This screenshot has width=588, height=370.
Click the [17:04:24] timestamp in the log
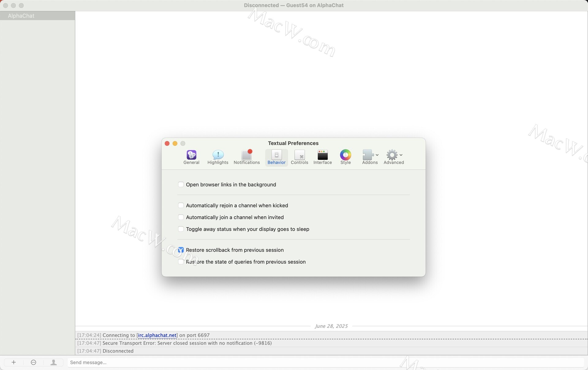(89, 335)
